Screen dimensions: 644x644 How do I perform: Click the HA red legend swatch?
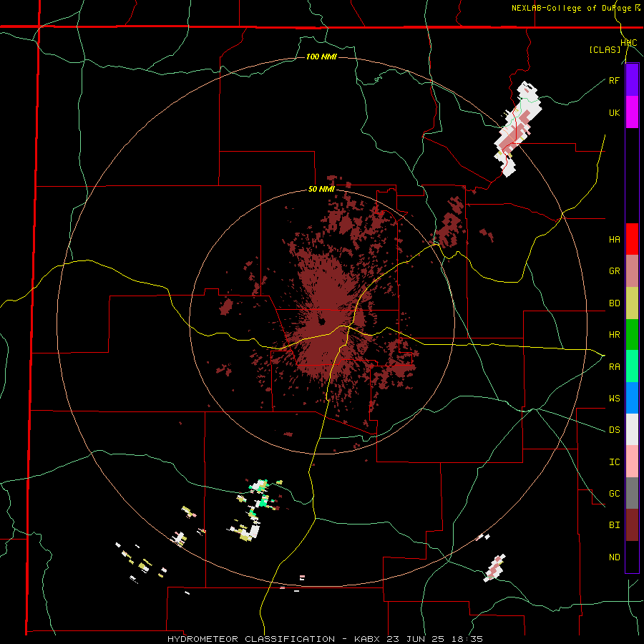coord(632,239)
